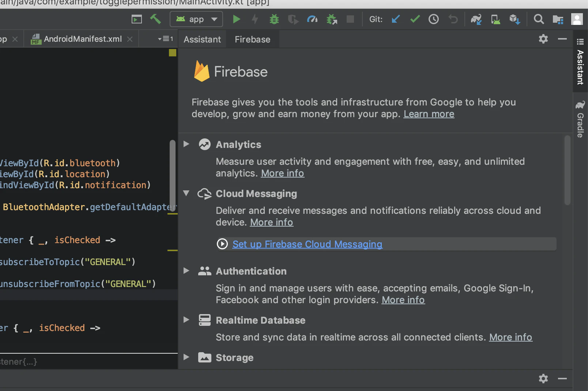Collapse the Cloud Messaging section
Image resolution: width=588 pixels, height=391 pixels.
186,193
